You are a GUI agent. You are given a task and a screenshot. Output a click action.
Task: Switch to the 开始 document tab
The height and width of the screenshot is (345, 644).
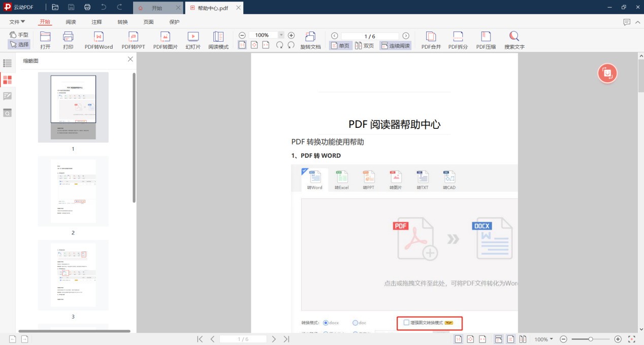tap(156, 8)
